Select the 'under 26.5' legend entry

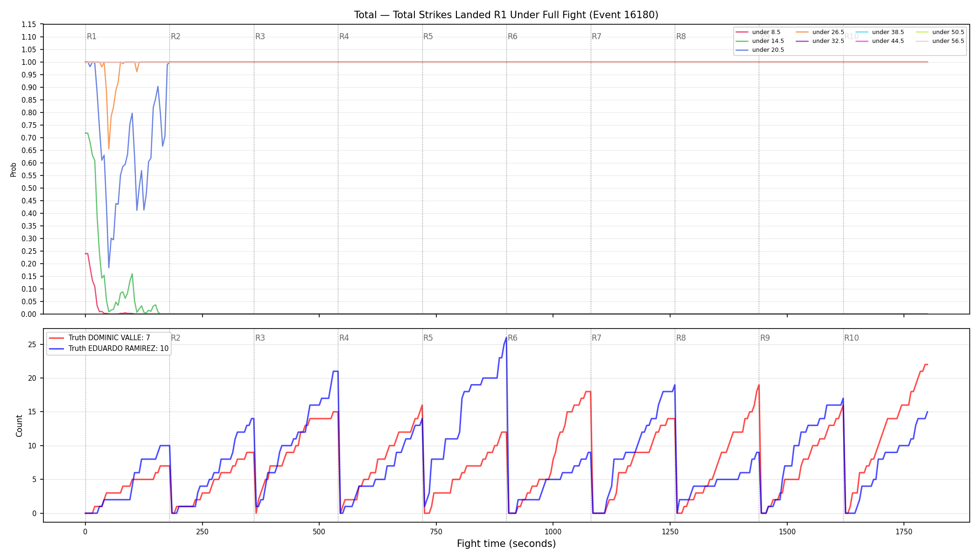[820, 32]
